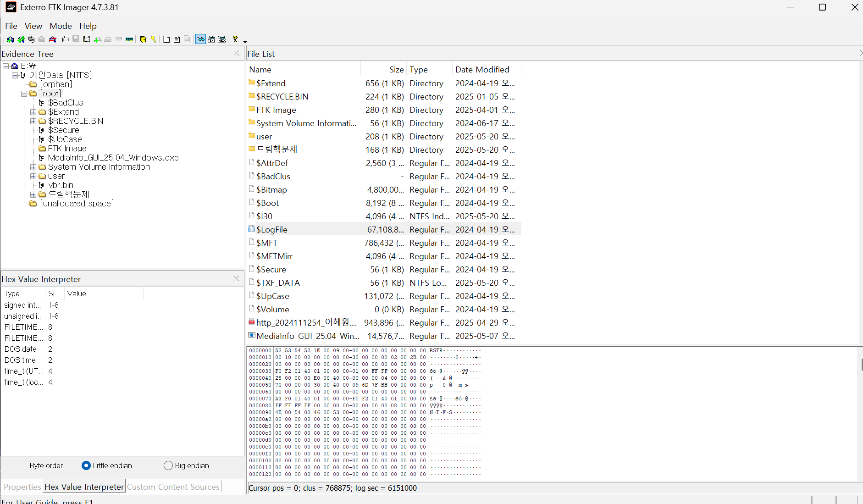The height and width of the screenshot is (504, 863).
Task: Click the hex viewer vertical scrollbar
Action: pos(861,414)
